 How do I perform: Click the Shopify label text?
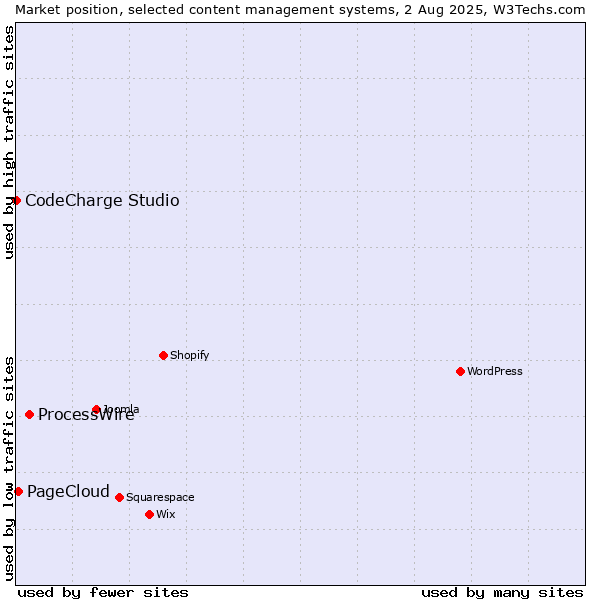(x=189, y=355)
